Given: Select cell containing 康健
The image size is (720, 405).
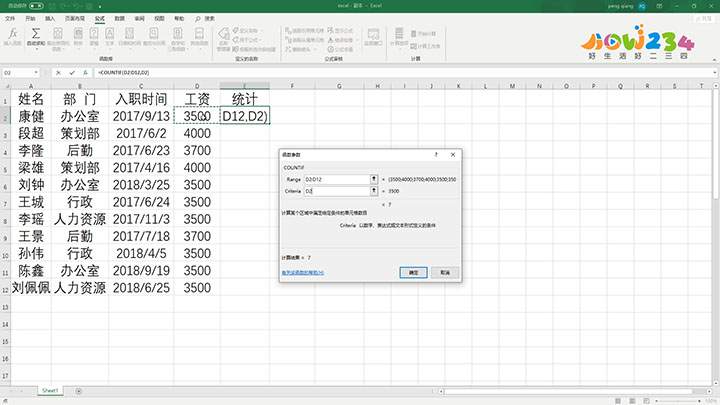Looking at the screenshot, I should pyautogui.click(x=31, y=116).
